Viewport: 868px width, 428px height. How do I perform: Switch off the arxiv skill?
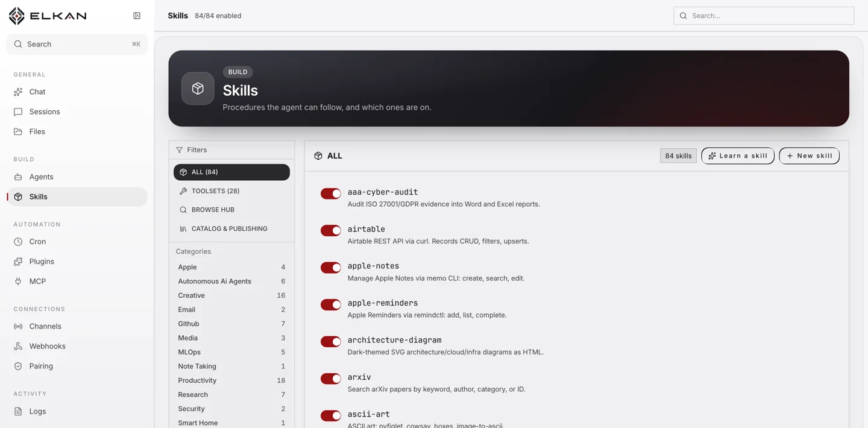pyautogui.click(x=330, y=379)
